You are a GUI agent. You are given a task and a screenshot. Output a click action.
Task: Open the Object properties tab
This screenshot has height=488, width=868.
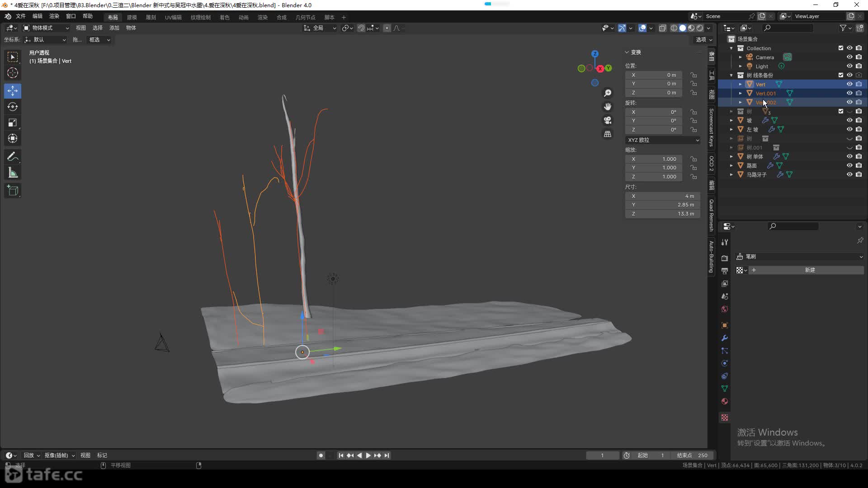pyautogui.click(x=725, y=325)
